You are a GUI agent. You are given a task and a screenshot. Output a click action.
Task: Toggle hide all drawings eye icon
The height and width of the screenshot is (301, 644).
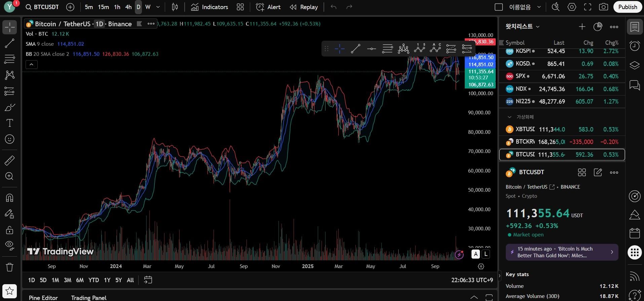tap(9, 245)
